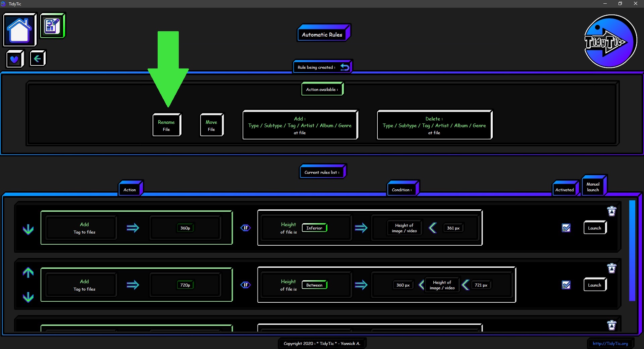Delete the 360p rule with trash icon

[x=611, y=211]
